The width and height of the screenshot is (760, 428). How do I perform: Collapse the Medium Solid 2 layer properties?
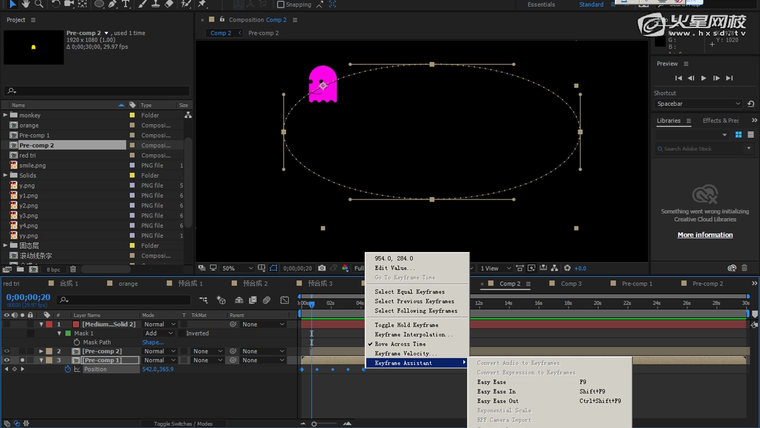click(41, 324)
